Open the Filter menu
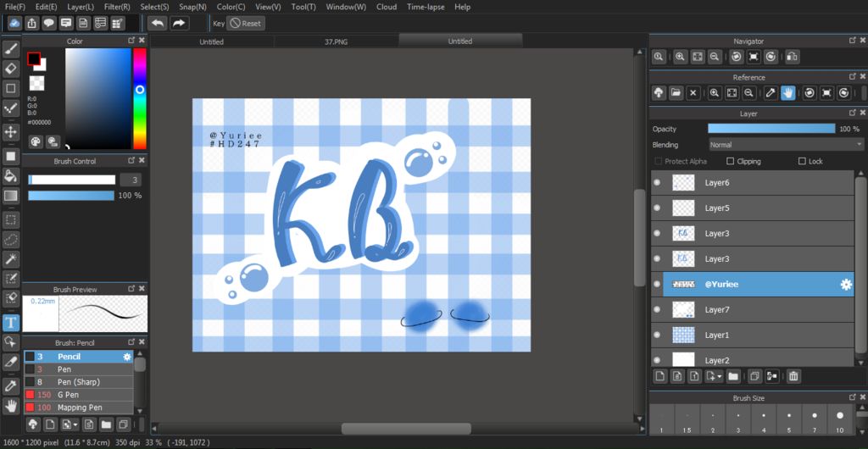The height and width of the screenshot is (449, 868). (117, 7)
